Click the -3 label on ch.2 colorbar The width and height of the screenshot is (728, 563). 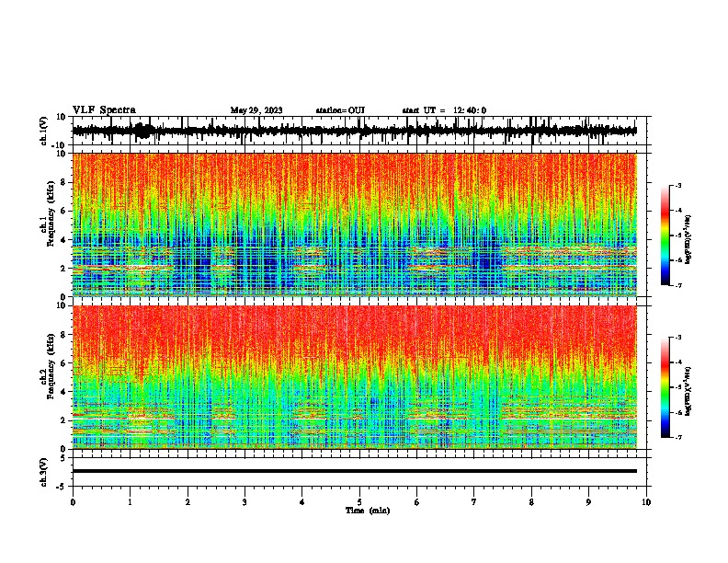678,338
